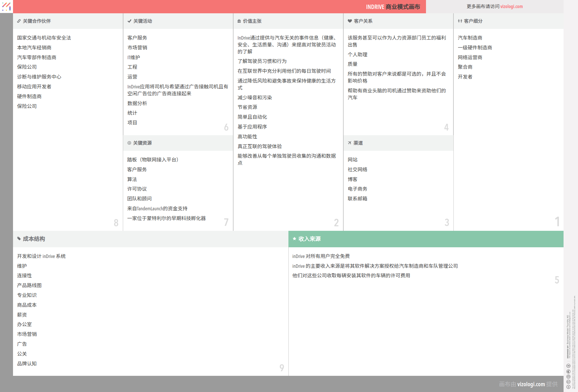Click the vizologi.com footer credit link
Image resolution: width=578 pixels, height=392 pixels.
[x=531, y=384]
